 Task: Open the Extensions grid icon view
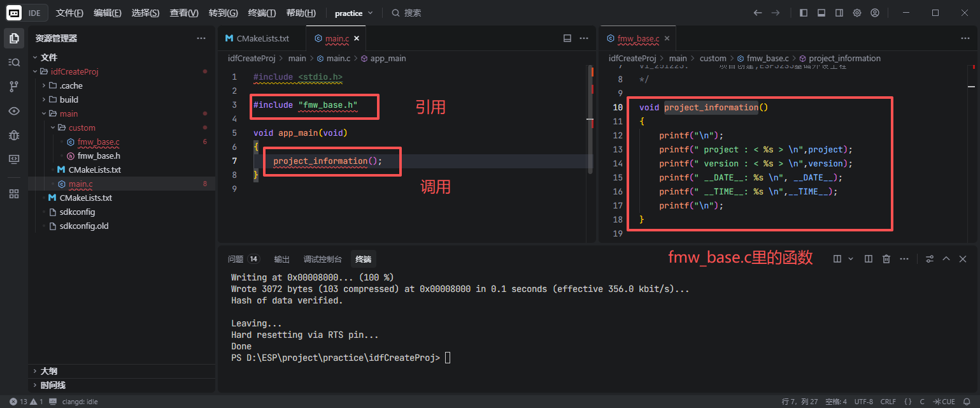click(13, 194)
